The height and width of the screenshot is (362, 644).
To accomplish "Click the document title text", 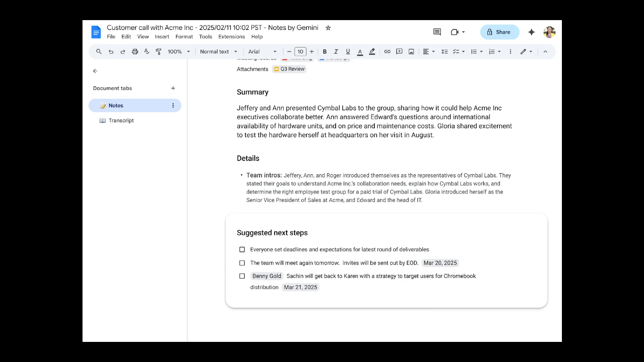I will coord(213,27).
